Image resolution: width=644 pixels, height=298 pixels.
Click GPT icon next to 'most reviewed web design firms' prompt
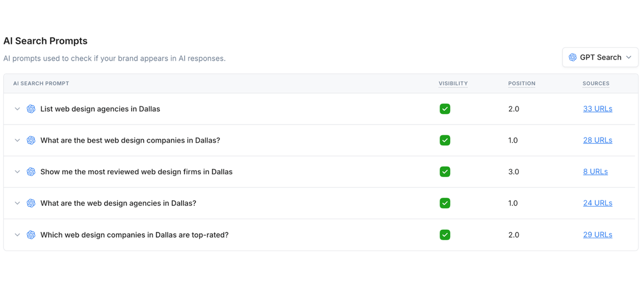(x=31, y=172)
